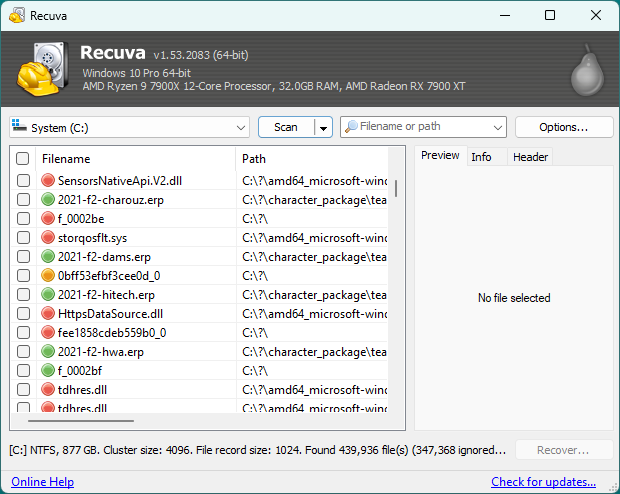Click the Recuva hard-hat drive logo
620x494 pixels.
[x=43, y=69]
